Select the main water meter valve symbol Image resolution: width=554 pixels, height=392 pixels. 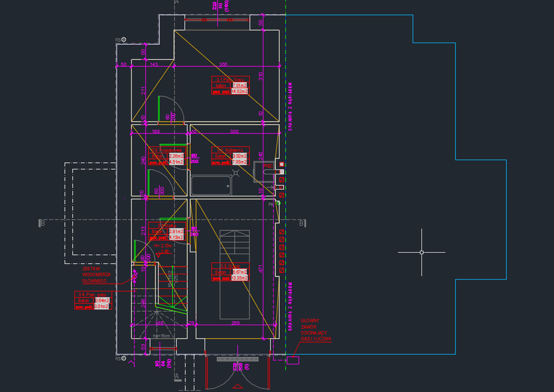[134, 277]
